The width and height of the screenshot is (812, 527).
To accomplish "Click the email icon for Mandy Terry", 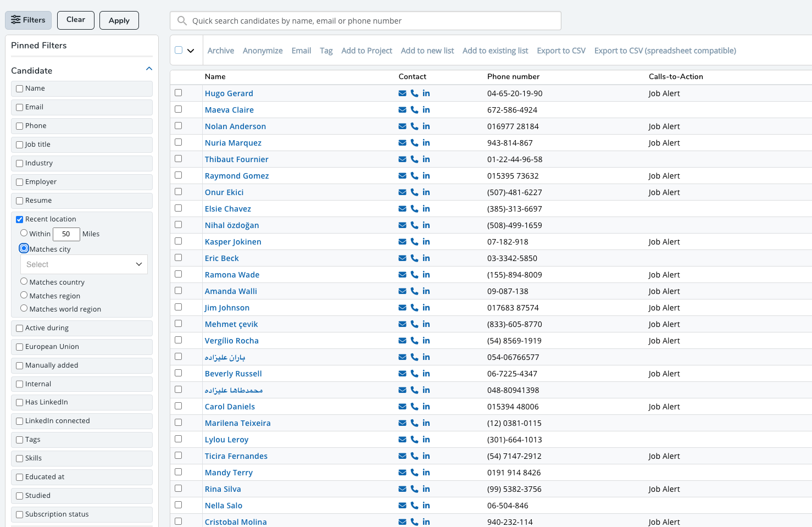I will tap(402, 473).
